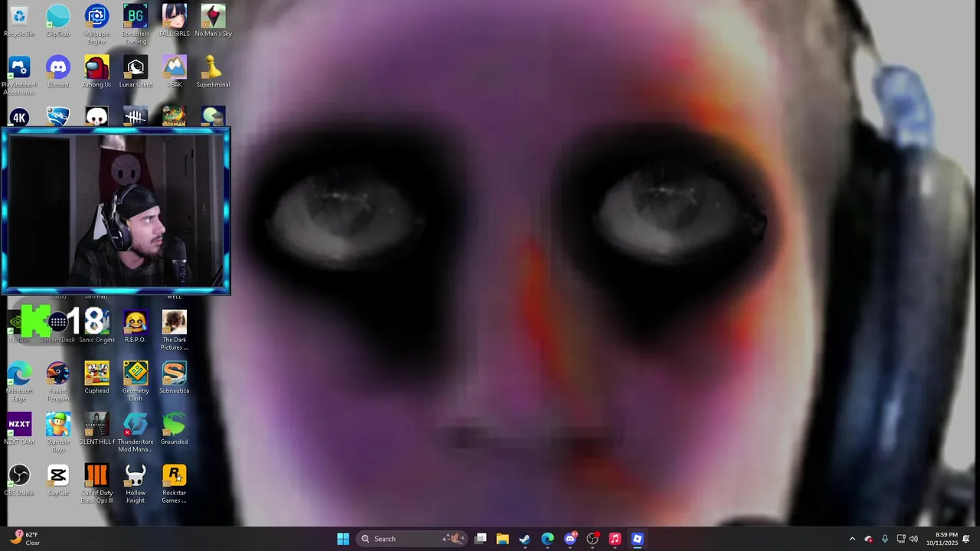Screen dimensions: 980x551
Task: Click the Dead by Daylight desktop icon
Action: tap(136, 116)
